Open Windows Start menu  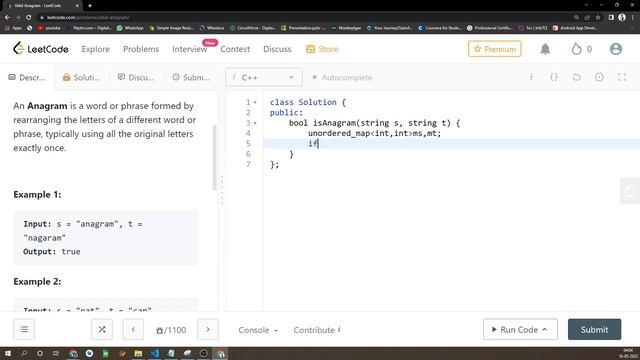7,353
